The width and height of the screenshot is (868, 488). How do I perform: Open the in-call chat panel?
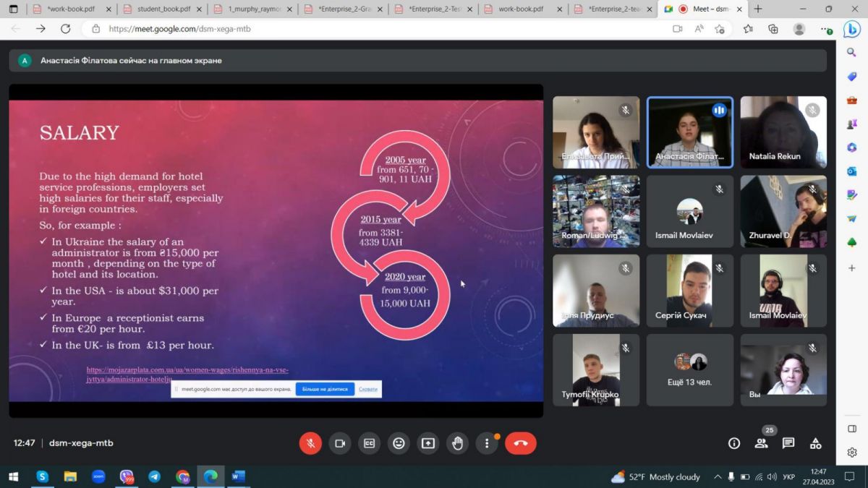(788, 443)
